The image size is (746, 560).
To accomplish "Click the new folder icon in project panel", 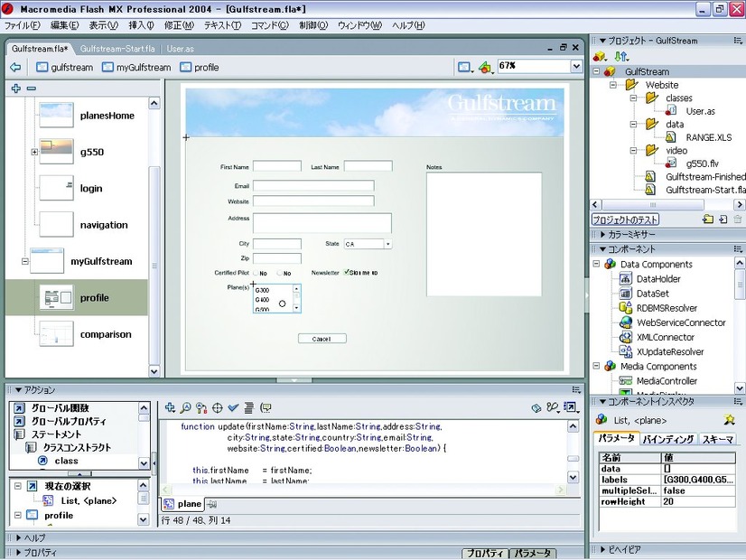I will point(708,219).
